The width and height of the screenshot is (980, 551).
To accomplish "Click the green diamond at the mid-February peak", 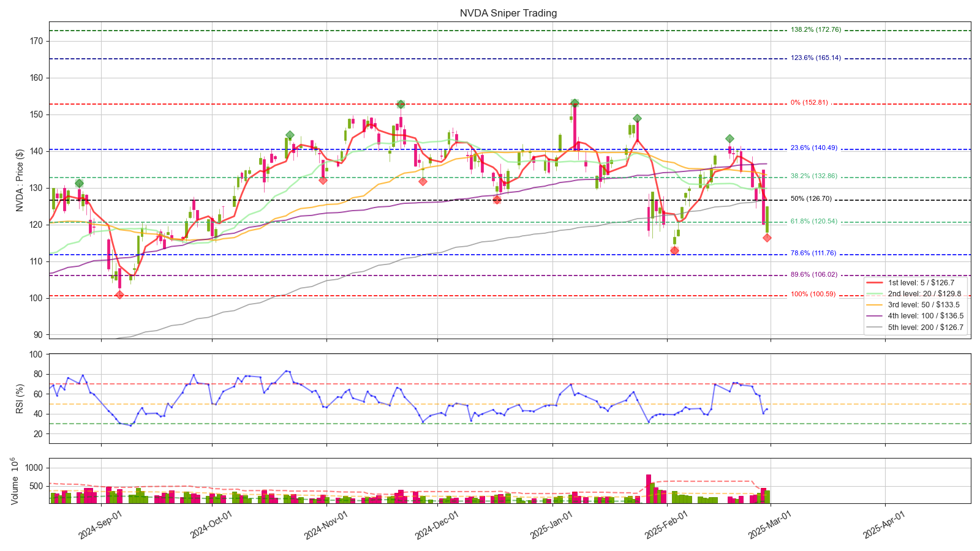I will [x=729, y=139].
